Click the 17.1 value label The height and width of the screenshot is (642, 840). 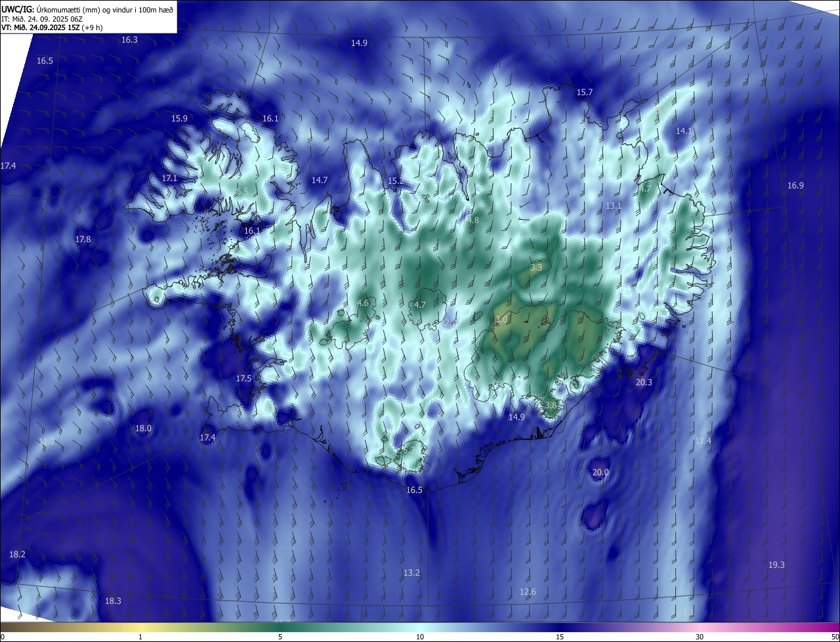coord(169,179)
